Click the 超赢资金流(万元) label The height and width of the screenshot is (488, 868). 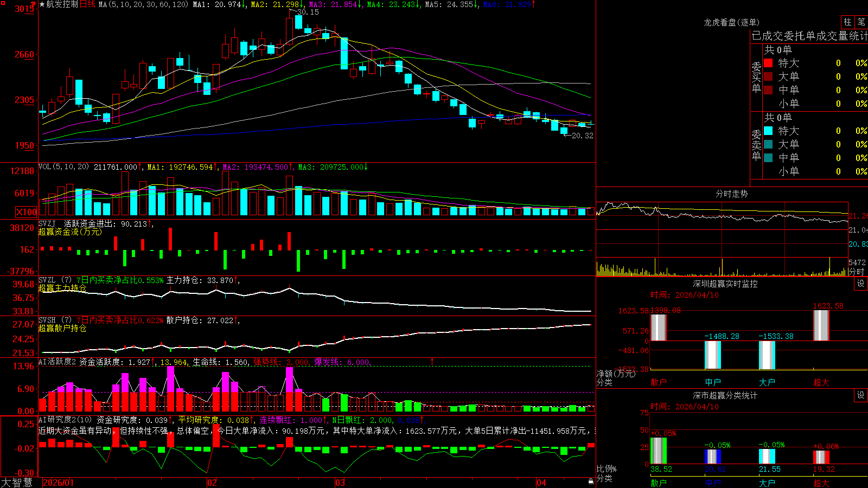pos(70,232)
